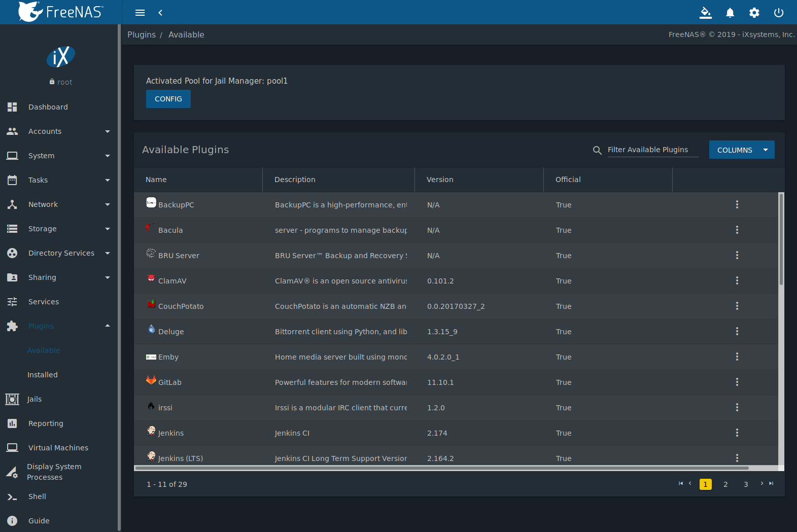Open Jenkins row options menu

737,433
